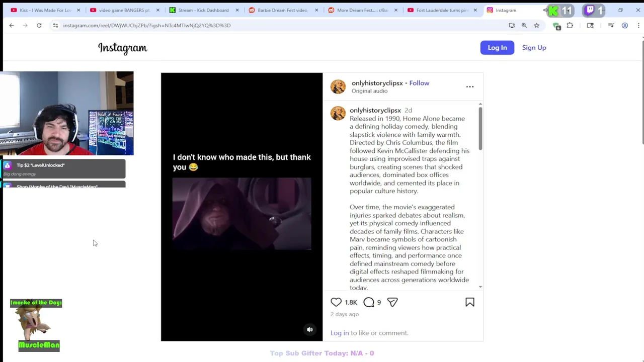Click the reel video to pause
The height and width of the screenshot is (362, 644).
pos(242,207)
